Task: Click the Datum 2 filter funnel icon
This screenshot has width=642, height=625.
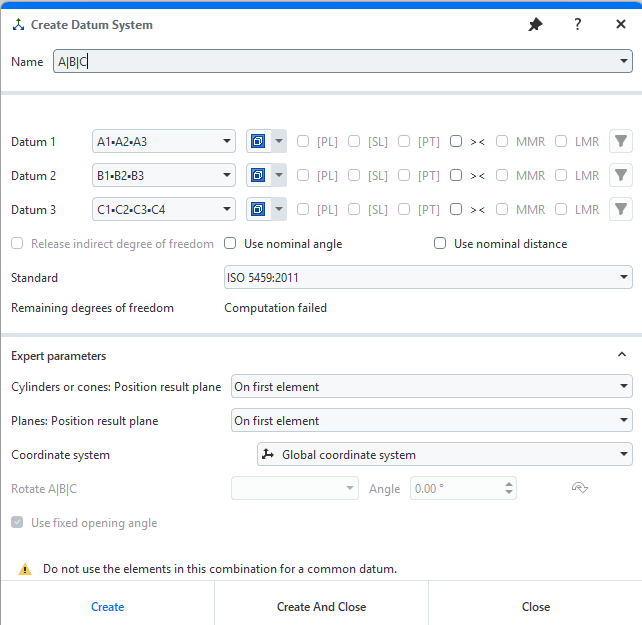Action: tap(620, 176)
